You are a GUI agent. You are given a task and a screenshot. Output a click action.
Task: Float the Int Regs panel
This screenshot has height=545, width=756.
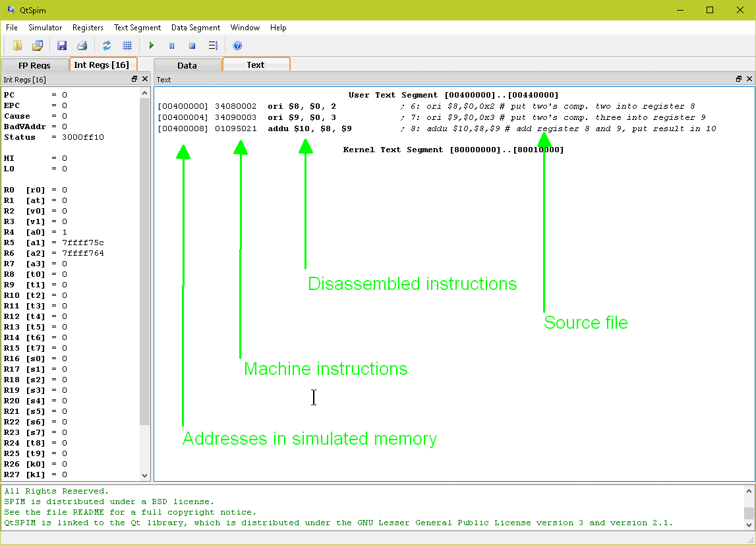coord(134,79)
